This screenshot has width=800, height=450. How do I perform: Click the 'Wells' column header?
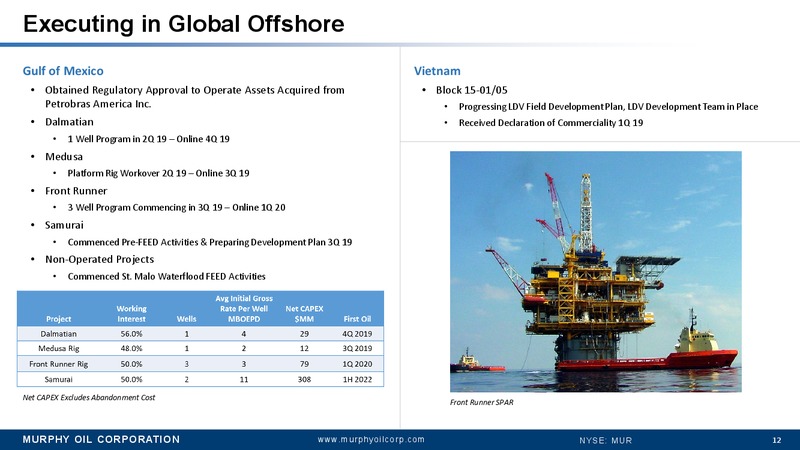[186, 319]
